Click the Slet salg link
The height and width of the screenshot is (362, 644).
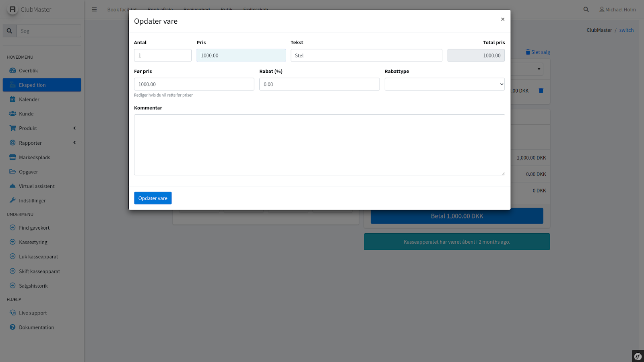tap(538, 52)
